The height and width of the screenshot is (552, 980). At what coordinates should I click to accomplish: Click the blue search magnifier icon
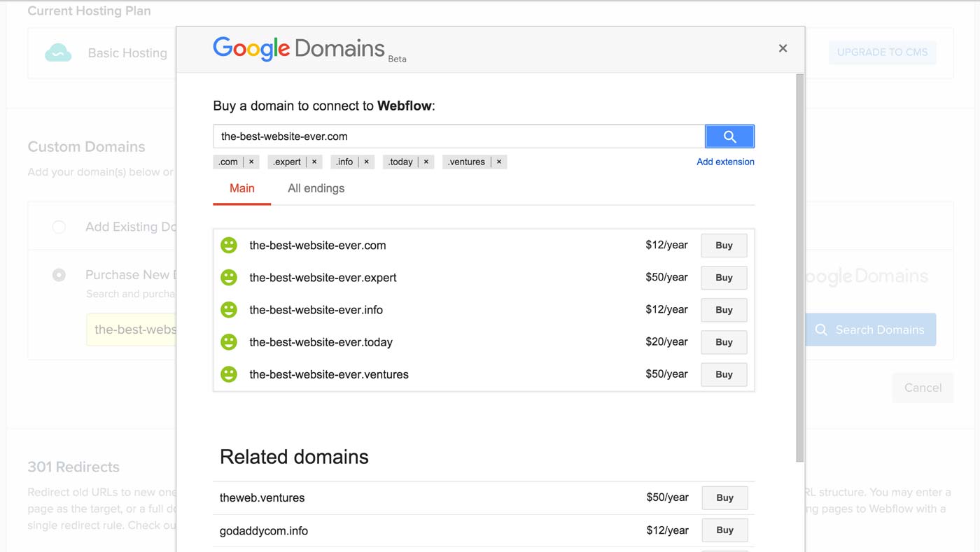tap(729, 136)
